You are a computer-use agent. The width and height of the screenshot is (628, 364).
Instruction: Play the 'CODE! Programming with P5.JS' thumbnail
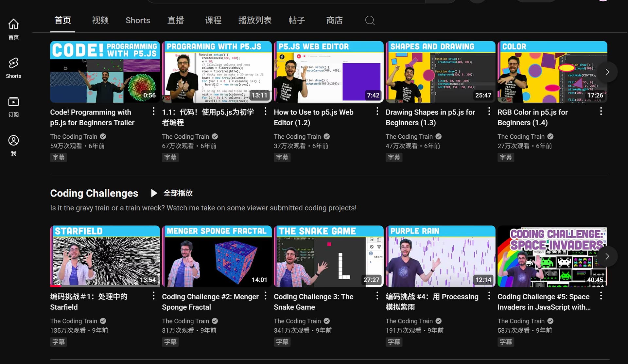(105, 72)
